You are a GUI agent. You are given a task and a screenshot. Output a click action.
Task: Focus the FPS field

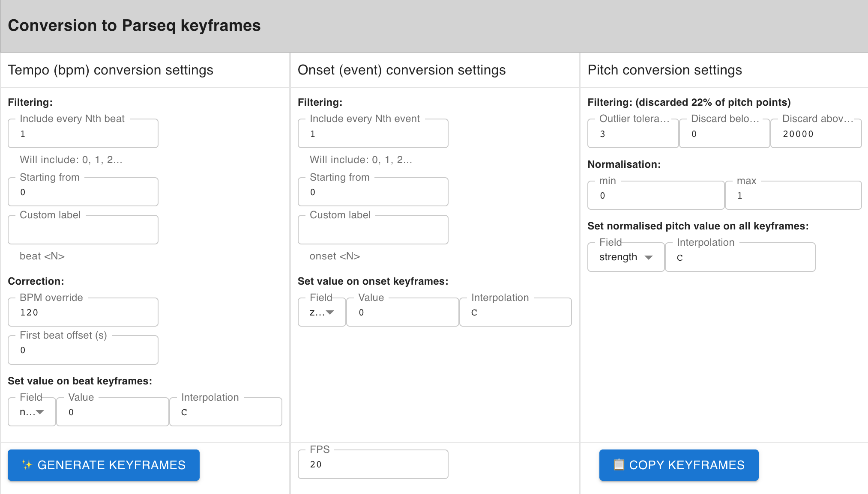[373, 464]
